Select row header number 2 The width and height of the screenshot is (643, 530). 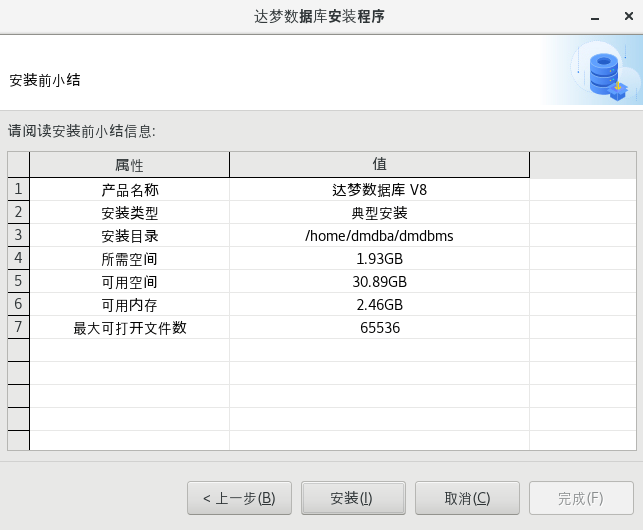click(18, 212)
